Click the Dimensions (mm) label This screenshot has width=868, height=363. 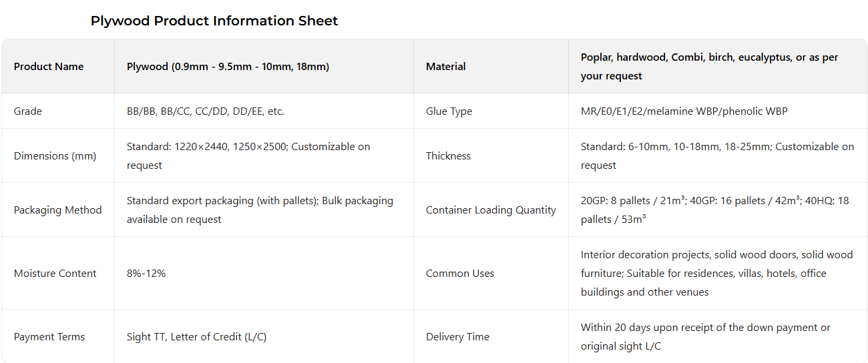(55, 156)
